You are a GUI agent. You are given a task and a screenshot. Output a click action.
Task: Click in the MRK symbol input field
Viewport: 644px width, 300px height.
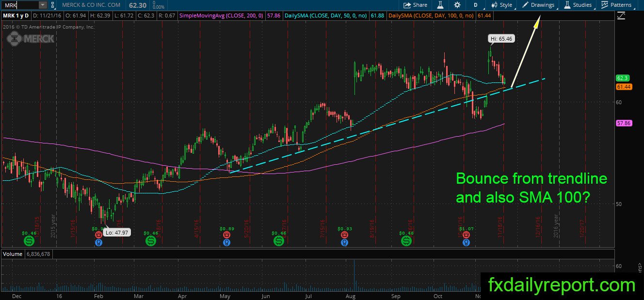(20, 5)
